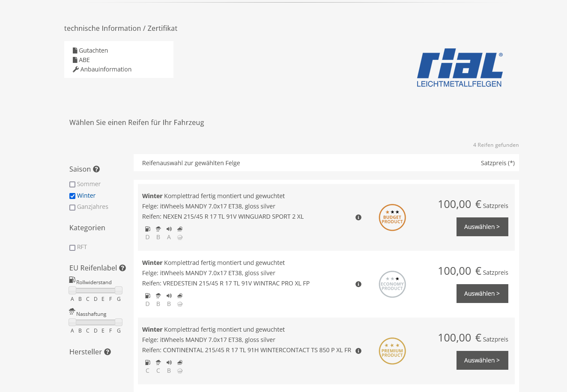Tick the RFT category checkbox
Image resolution: width=567 pixels, height=392 pixels.
pyautogui.click(x=72, y=248)
